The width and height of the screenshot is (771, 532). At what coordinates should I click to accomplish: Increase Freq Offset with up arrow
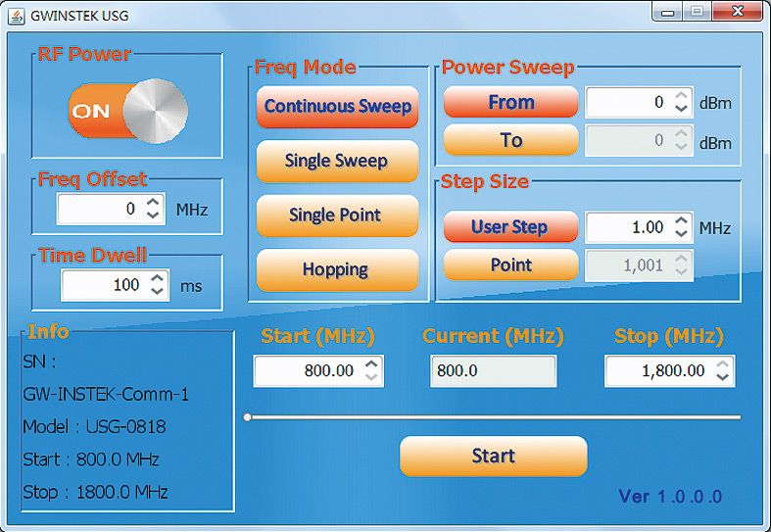coord(153,203)
